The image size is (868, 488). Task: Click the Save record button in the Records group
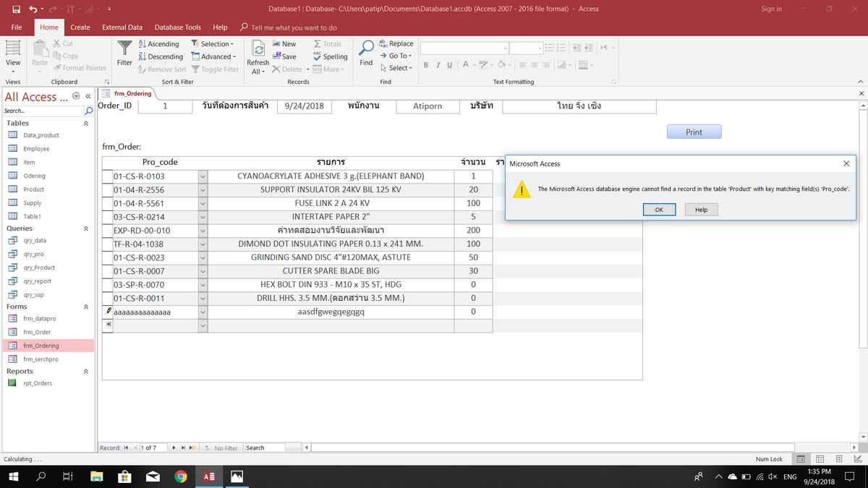pos(284,56)
